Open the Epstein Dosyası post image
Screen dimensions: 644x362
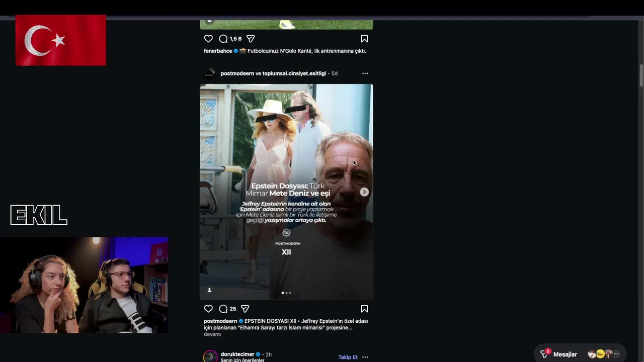click(286, 192)
